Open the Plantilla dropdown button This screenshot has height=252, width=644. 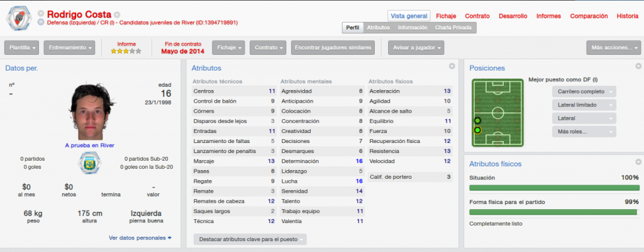tap(22, 47)
